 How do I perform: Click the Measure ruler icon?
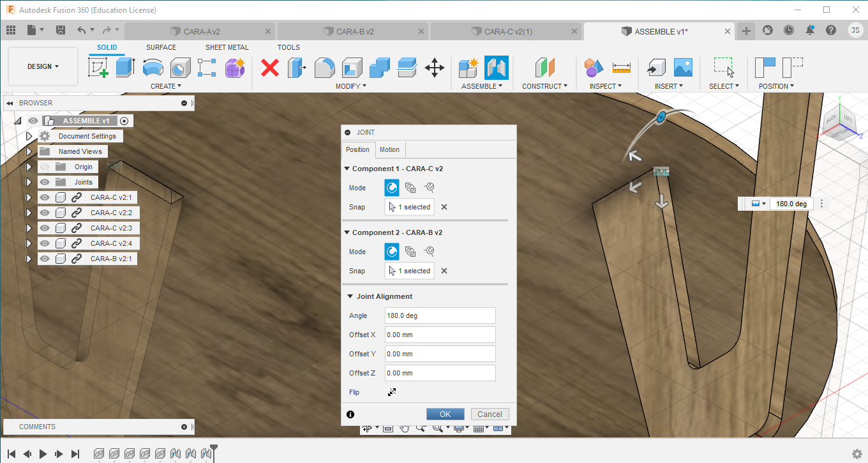click(x=621, y=67)
